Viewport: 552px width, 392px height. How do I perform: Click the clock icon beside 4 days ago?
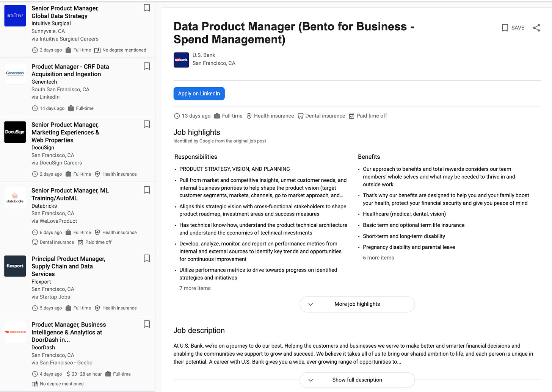click(35, 374)
